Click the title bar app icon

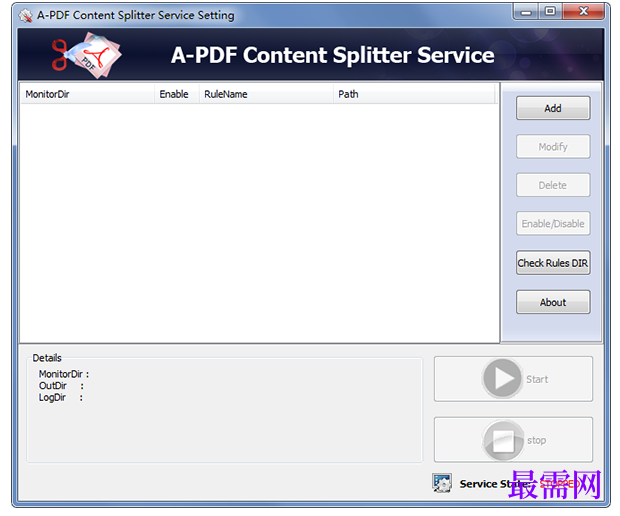(26, 15)
